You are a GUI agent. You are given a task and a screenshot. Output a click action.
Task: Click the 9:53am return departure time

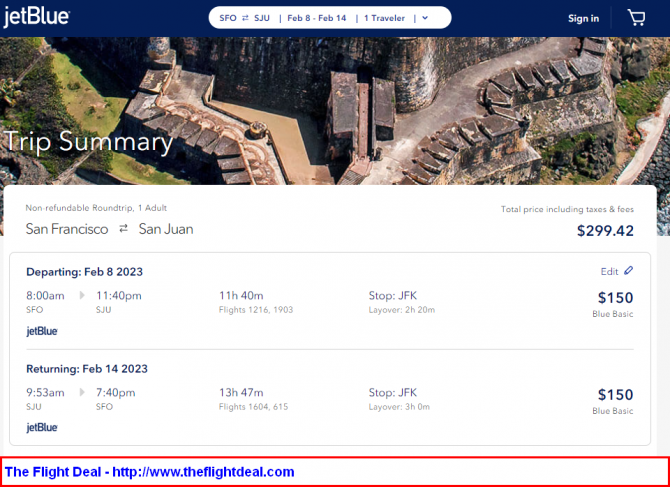click(45, 393)
